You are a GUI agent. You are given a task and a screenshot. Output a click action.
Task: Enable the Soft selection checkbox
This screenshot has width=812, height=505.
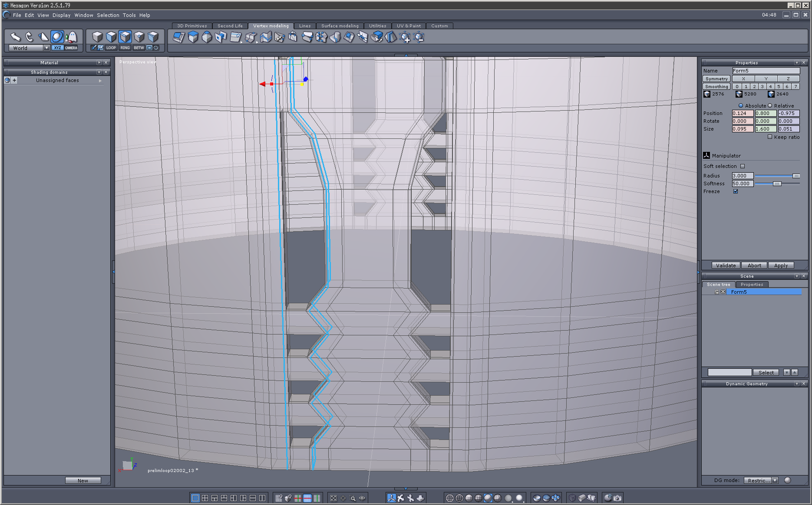743,166
